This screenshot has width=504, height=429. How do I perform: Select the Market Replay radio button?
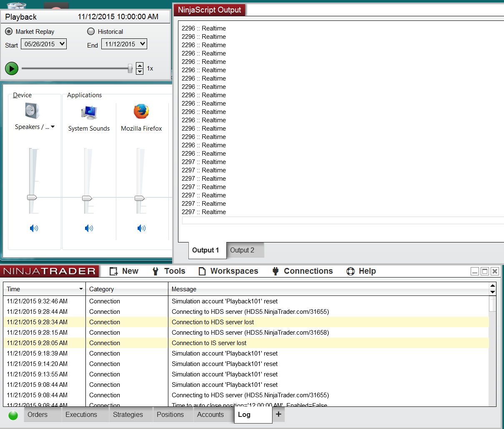click(x=9, y=31)
